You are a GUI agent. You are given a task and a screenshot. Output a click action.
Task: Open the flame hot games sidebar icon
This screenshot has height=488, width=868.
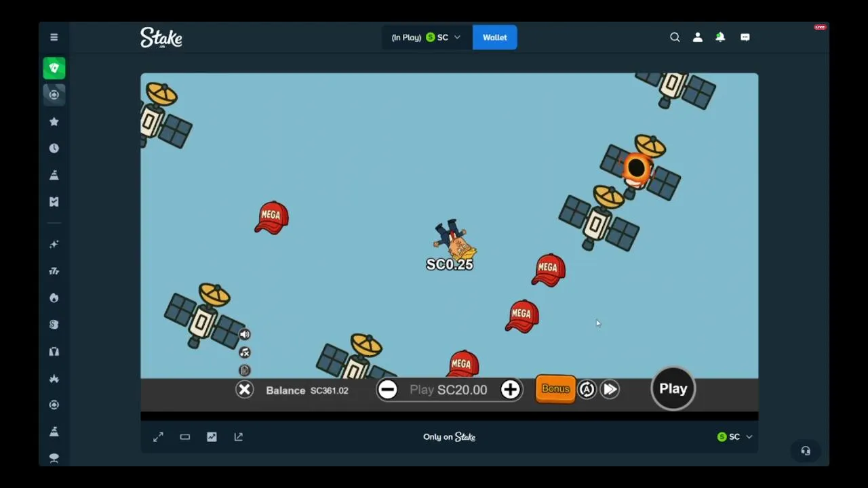coord(54,298)
